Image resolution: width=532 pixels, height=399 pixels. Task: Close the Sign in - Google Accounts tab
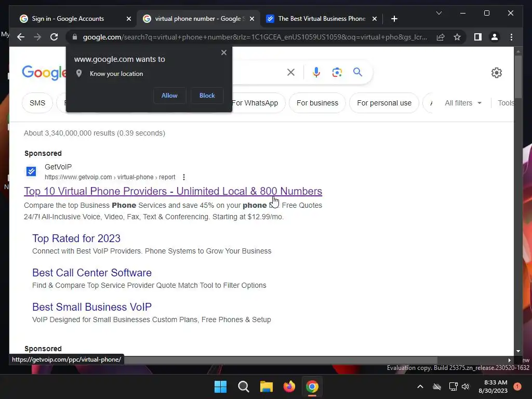129,19
